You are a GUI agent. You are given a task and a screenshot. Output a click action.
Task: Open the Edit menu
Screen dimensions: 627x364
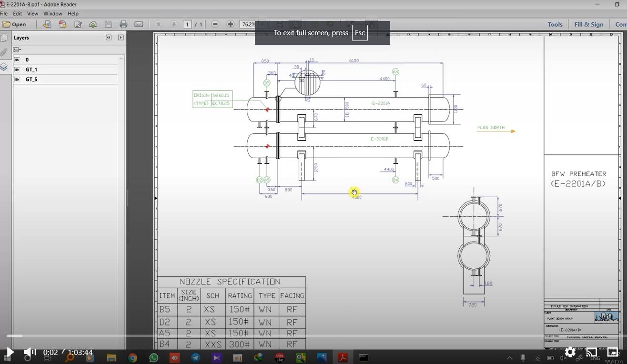18,14
